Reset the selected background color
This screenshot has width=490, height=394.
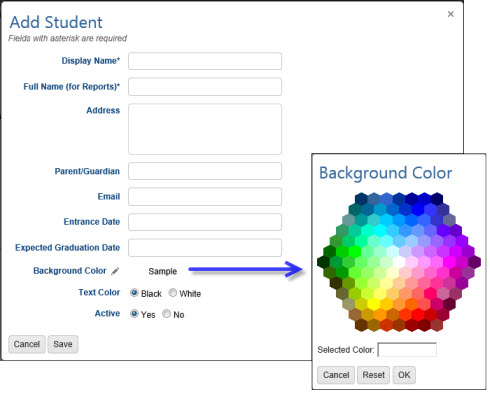click(x=373, y=375)
